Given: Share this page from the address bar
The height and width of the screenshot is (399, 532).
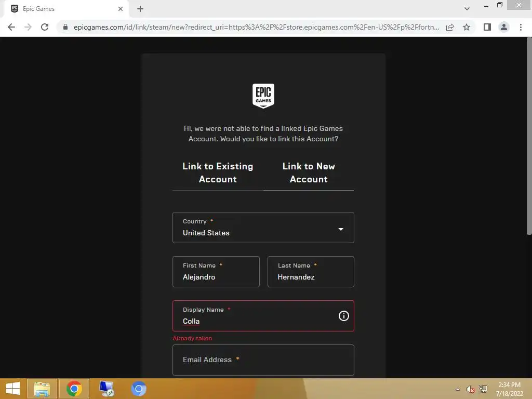Looking at the screenshot, I should click(450, 27).
